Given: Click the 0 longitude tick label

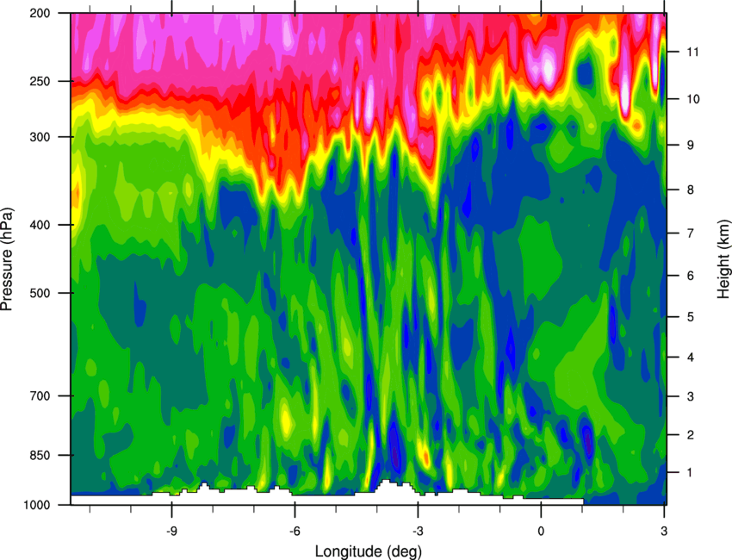Looking at the screenshot, I should click(x=541, y=532).
